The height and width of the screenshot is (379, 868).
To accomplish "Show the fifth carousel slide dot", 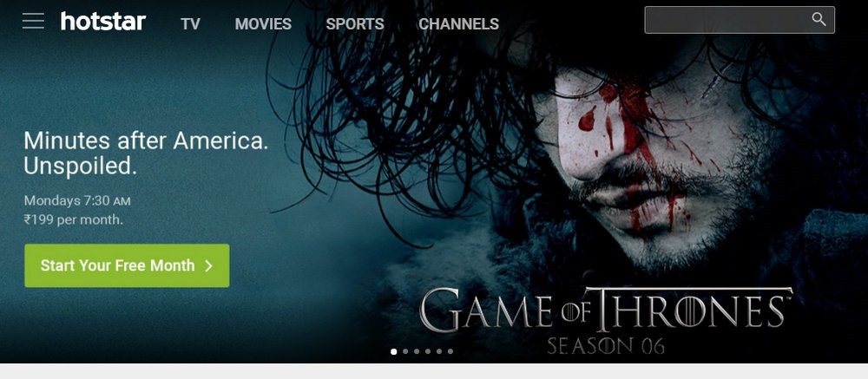I will tap(439, 351).
